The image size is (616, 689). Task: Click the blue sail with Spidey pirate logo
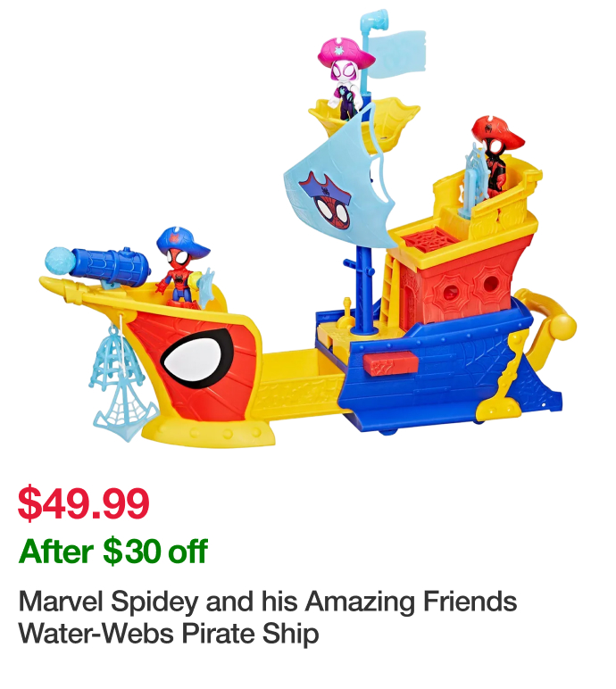(338, 185)
